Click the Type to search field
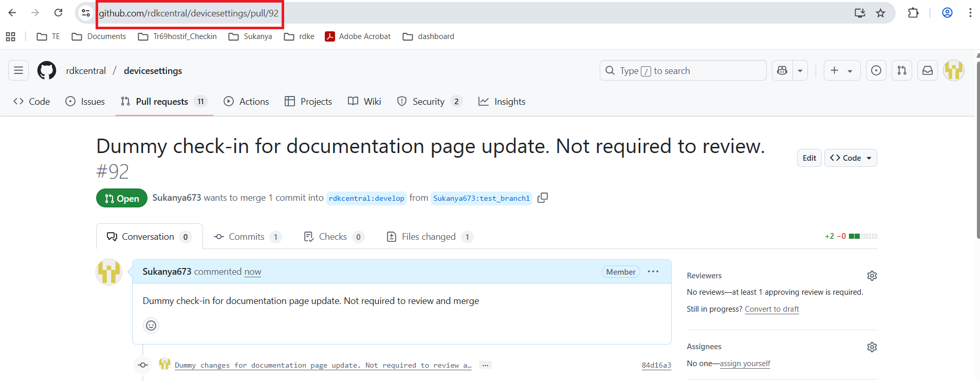Viewport: 980px width, 381px height. pos(682,71)
